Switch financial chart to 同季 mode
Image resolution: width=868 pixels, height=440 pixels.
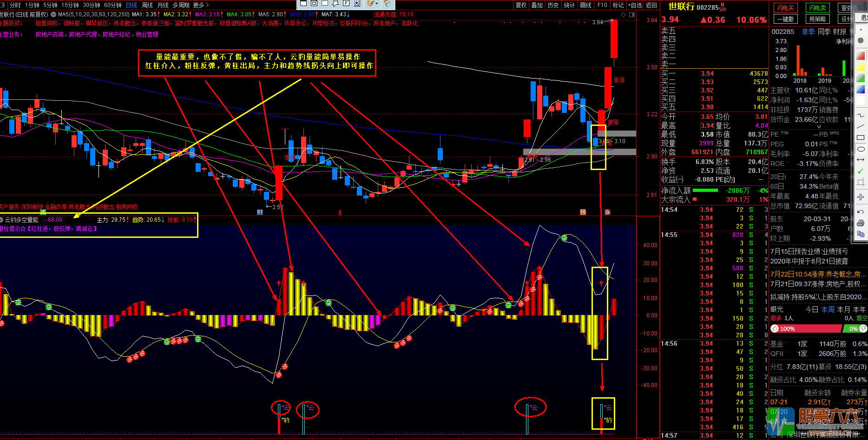coord(824,32)
